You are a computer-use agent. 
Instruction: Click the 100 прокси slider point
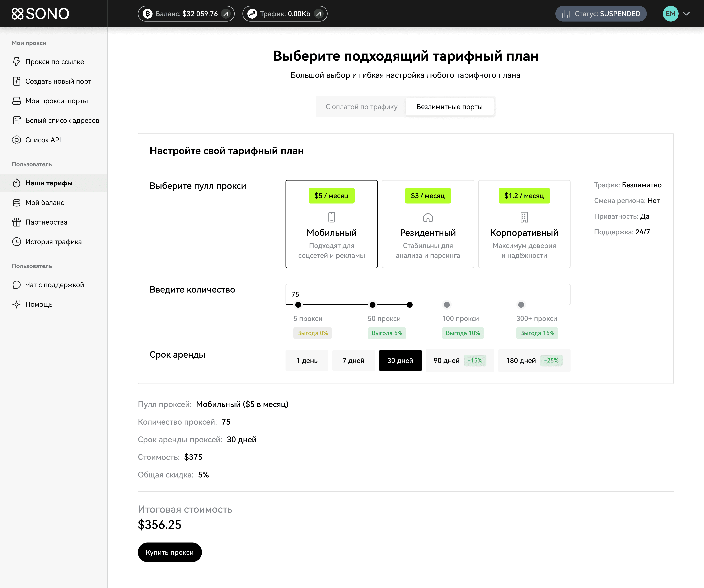tap(447, 305)
